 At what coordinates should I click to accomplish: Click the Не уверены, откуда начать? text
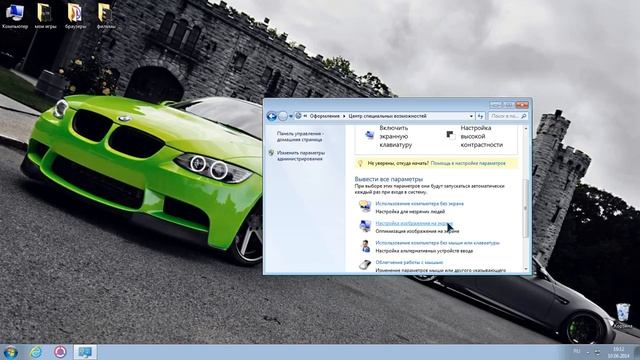398,163
